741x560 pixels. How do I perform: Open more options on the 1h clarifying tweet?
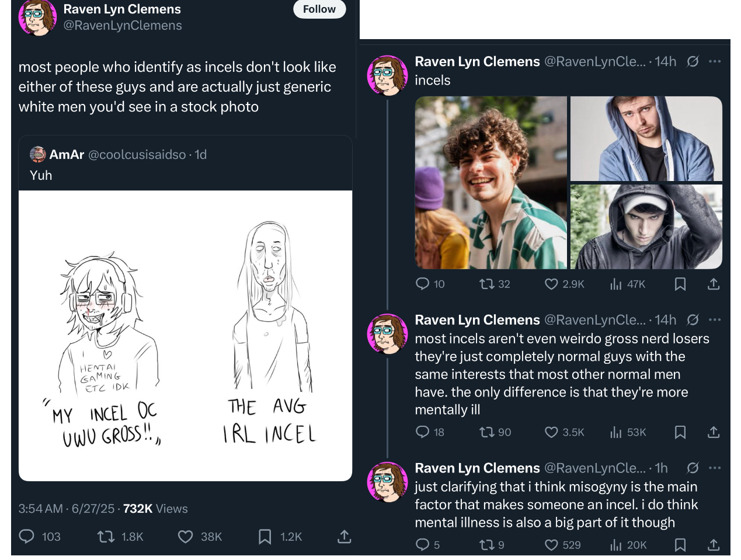(x=715, y=468)
